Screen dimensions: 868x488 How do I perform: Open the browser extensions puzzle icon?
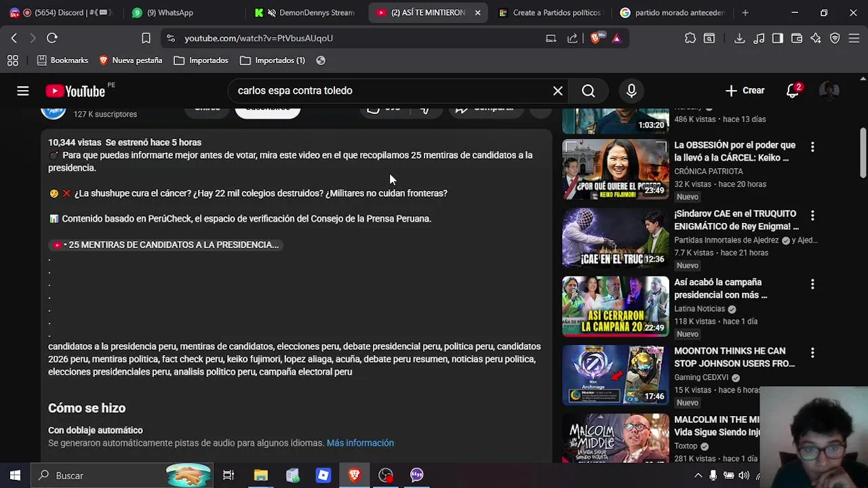690,39
